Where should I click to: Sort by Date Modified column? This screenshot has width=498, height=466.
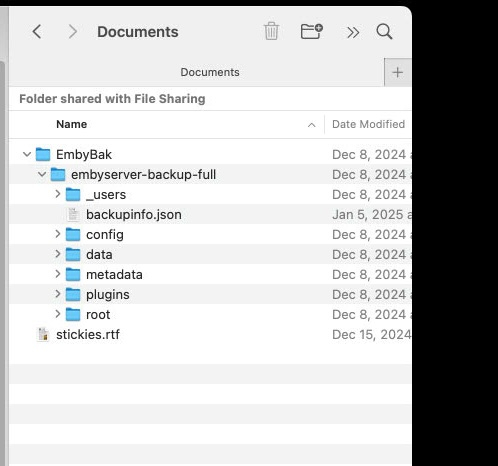(368, 124)
